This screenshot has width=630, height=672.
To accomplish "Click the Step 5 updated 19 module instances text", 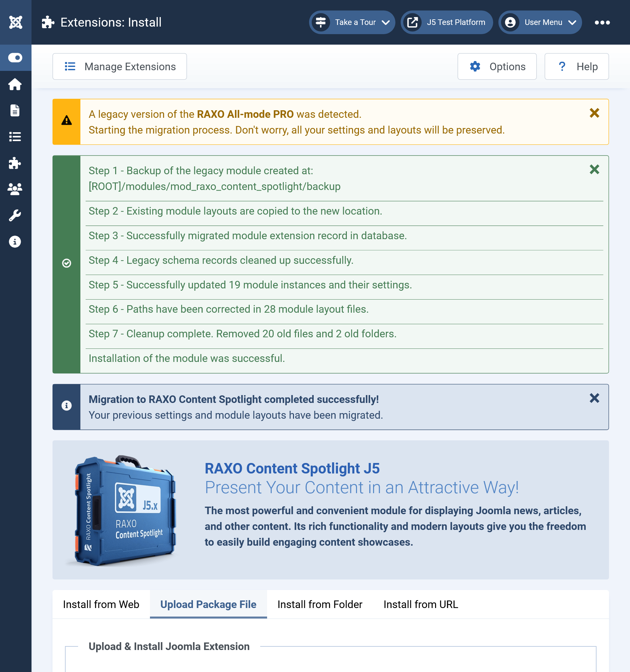I will click(250, 285).
